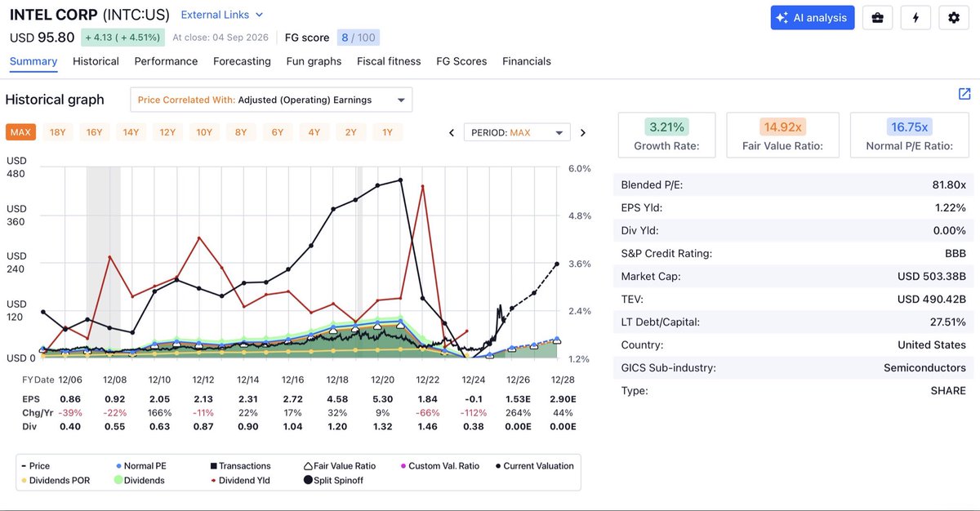Click the AI analysis sparkle button
Screen dimensions: 980x511
pos(813,18)
